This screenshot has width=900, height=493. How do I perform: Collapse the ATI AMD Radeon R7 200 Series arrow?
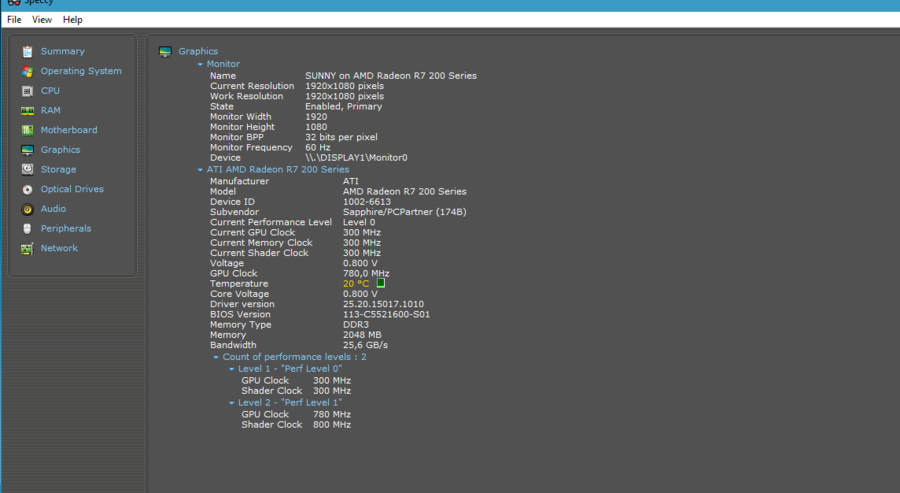[x=200, y=170]
